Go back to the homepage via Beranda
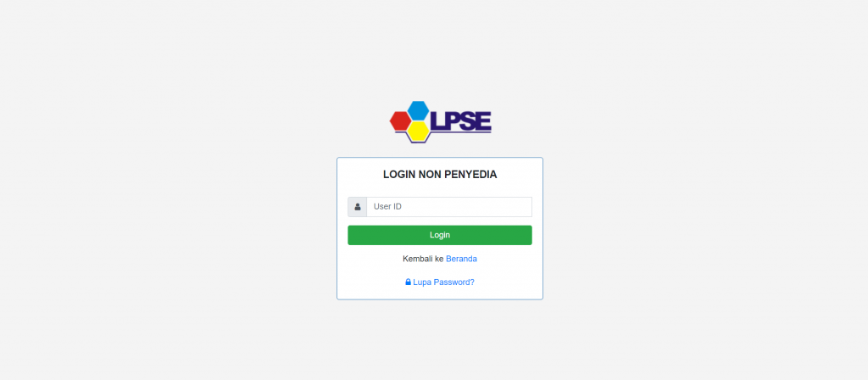 [461, 259]
